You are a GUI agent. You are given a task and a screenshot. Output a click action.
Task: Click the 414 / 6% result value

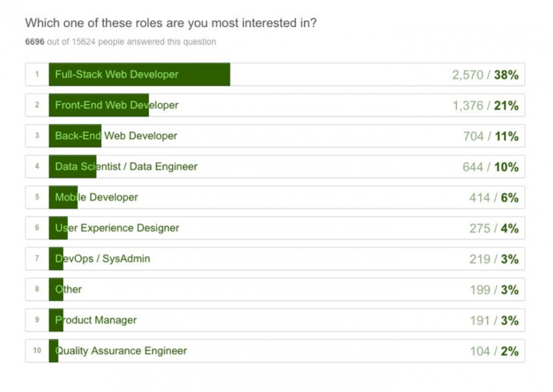pyautogui.click(x=494, y=198)
